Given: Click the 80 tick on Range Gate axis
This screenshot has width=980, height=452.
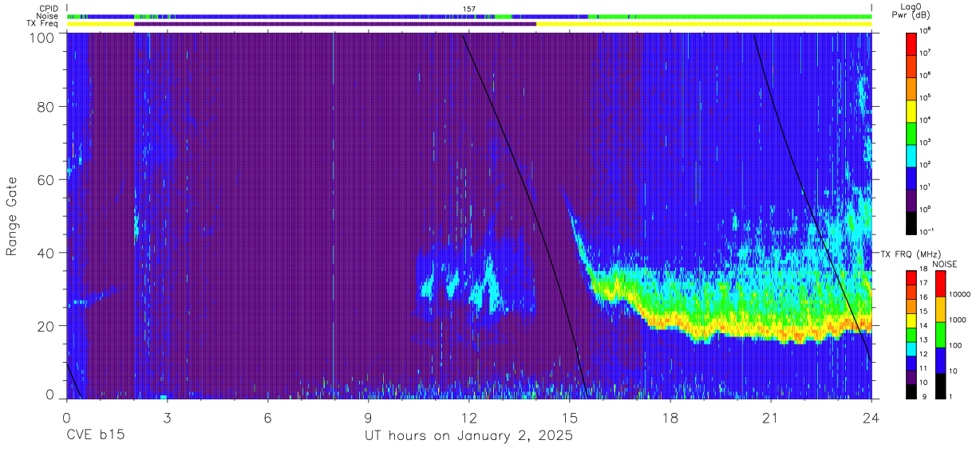Looking at the screenshot, I should click(46, 107).
